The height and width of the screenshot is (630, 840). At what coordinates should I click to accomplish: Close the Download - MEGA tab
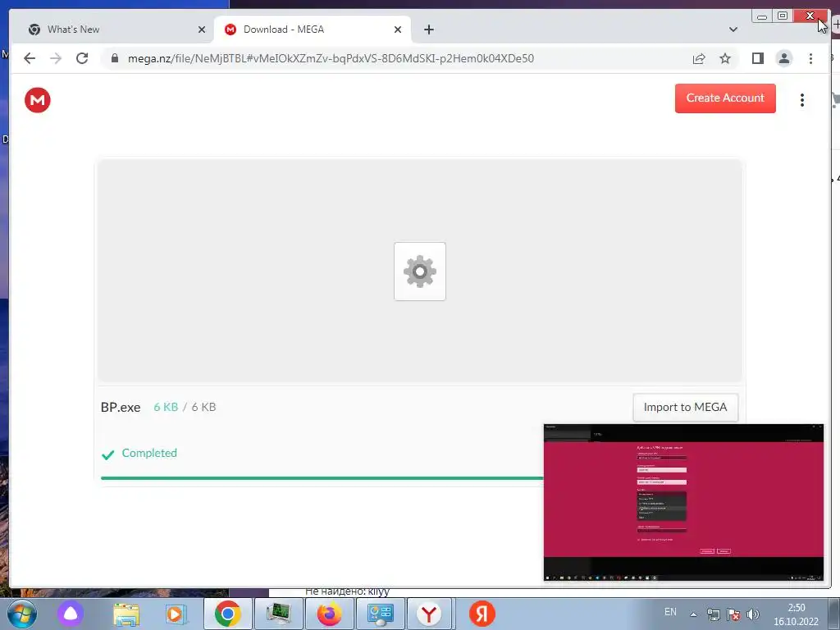tap(398, 30)
